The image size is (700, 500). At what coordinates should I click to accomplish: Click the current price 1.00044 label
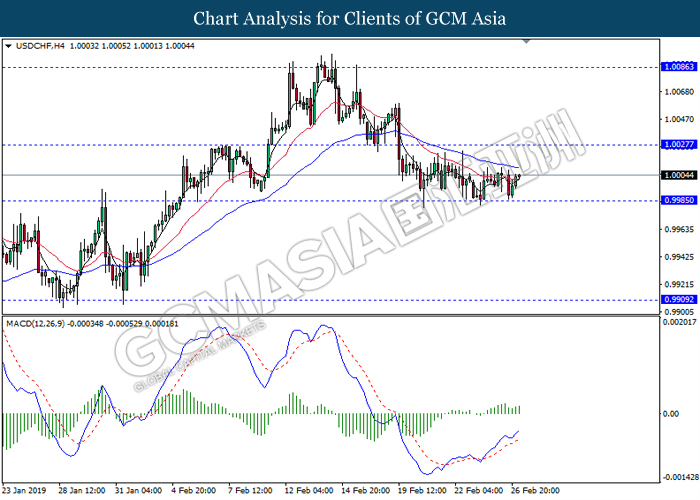(679, 175)
